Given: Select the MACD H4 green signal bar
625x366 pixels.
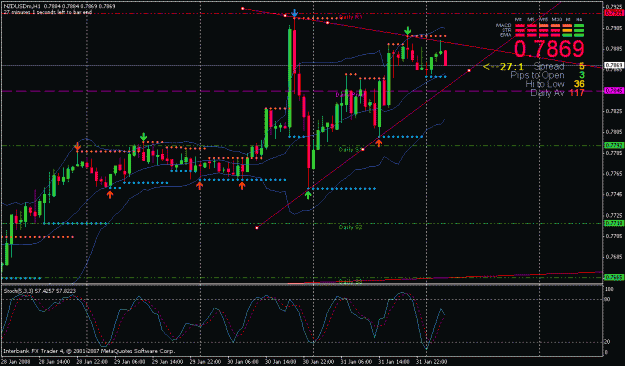Looking at the screenshot, I should point(579,26).
